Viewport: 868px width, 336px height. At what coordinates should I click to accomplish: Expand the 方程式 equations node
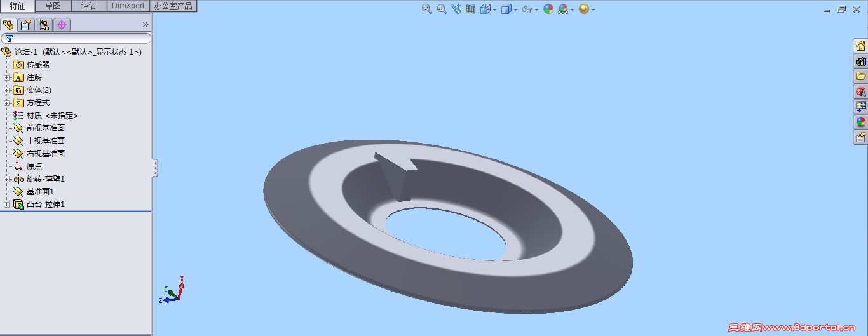[x=7, y=103]
